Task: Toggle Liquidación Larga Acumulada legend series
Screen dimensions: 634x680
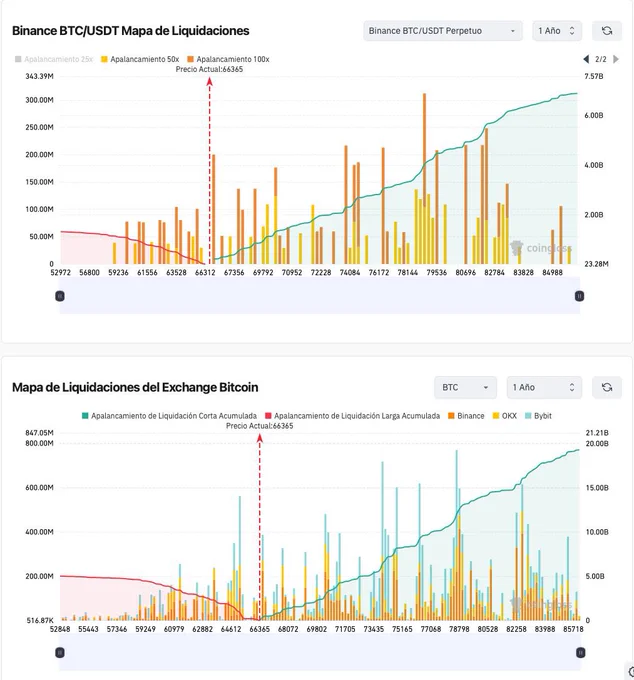Action: tap(352, 416)
